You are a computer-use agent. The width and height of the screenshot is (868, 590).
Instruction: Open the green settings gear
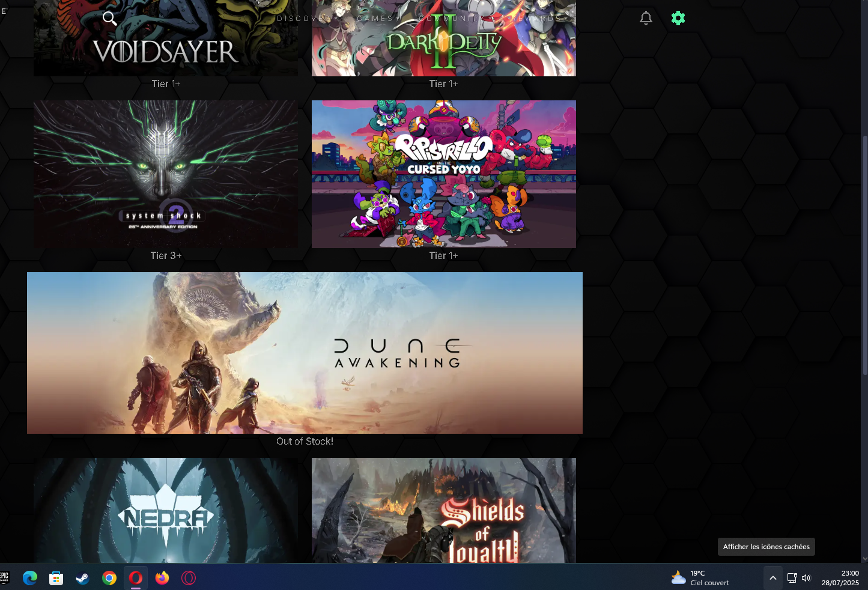[x=678, y=18]
